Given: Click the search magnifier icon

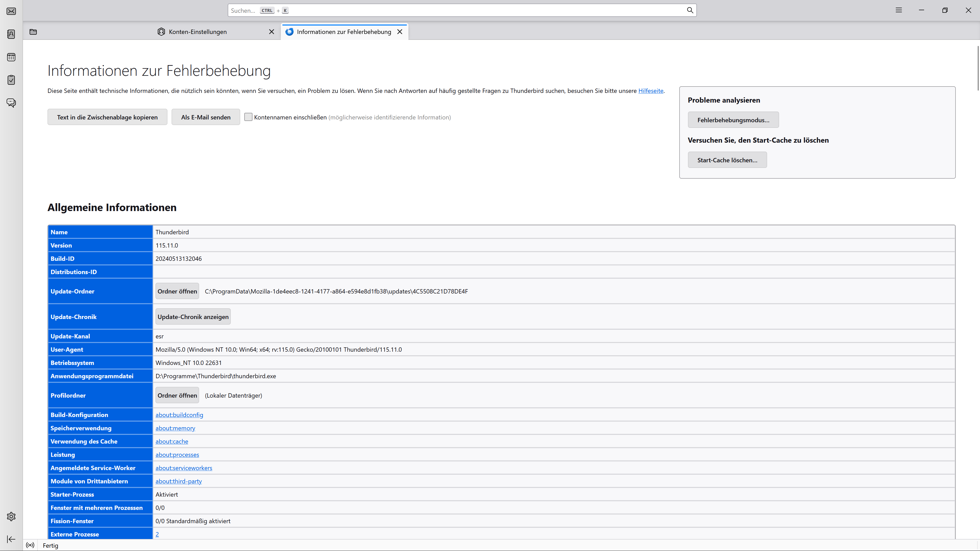Looking at the screenshot, I should coord(690,10).
